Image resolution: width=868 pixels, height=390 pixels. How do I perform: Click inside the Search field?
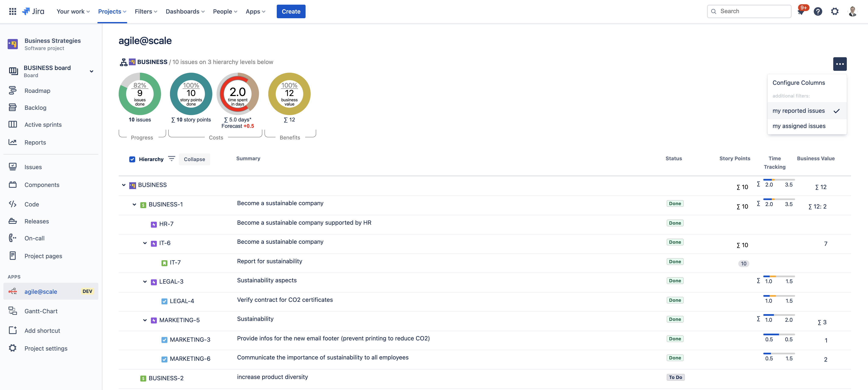pyautogui.click(x=749, y=11)
